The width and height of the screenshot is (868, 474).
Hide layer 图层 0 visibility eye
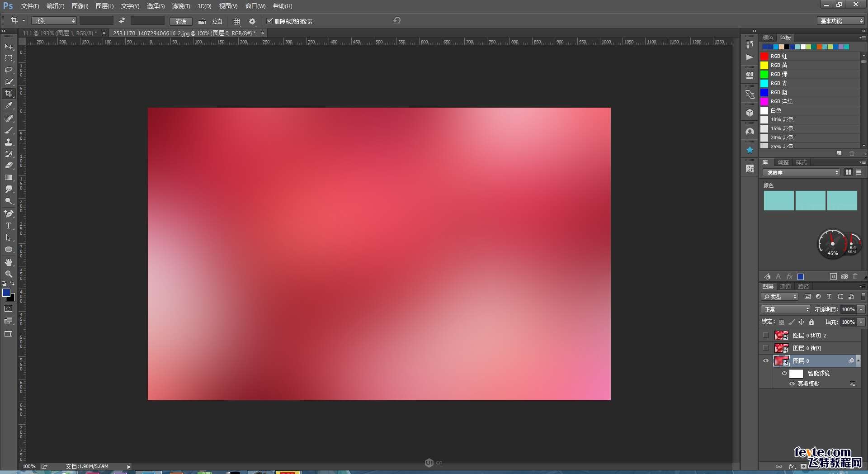click(x=766, y=361)
